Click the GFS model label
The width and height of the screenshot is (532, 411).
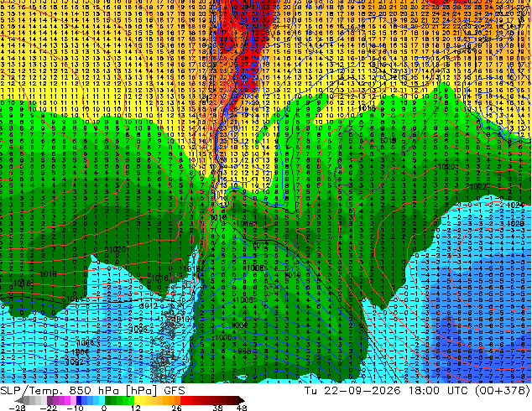(x=175, y=390)
